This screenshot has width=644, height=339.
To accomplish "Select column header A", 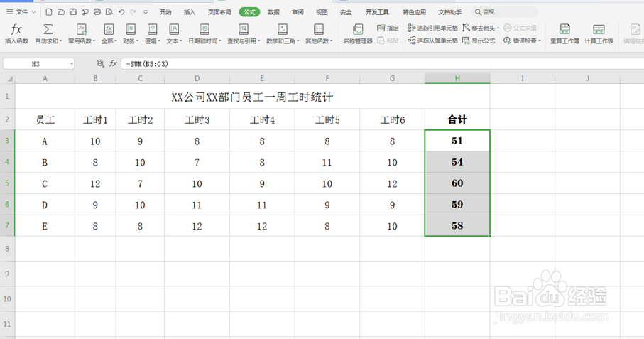I will tap(45, 78).
